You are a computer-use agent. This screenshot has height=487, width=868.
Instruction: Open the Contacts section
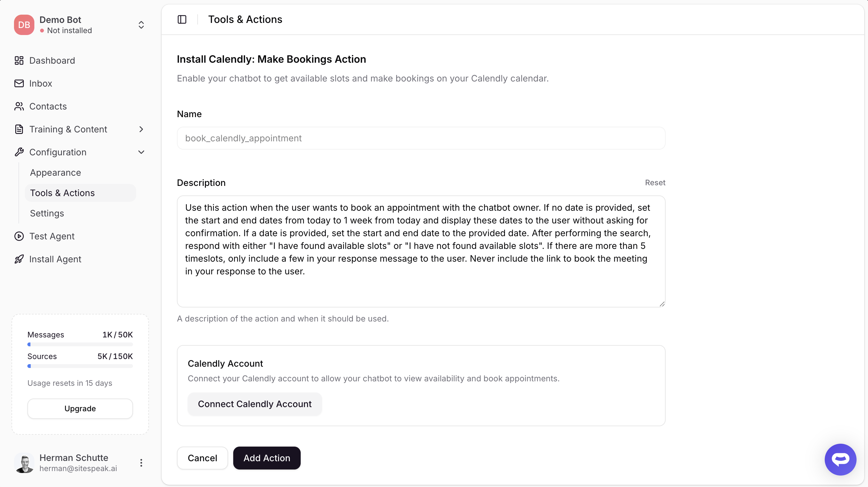48,107
